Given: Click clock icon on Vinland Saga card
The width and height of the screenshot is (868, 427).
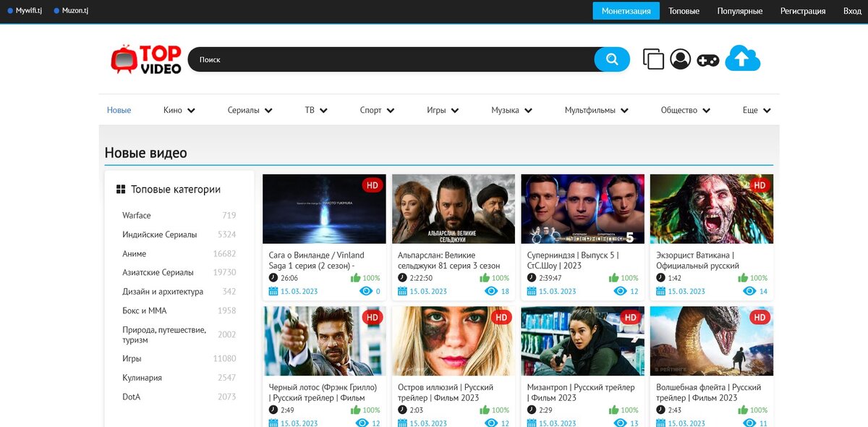Looking at the screenshot, I should [273, 278].
